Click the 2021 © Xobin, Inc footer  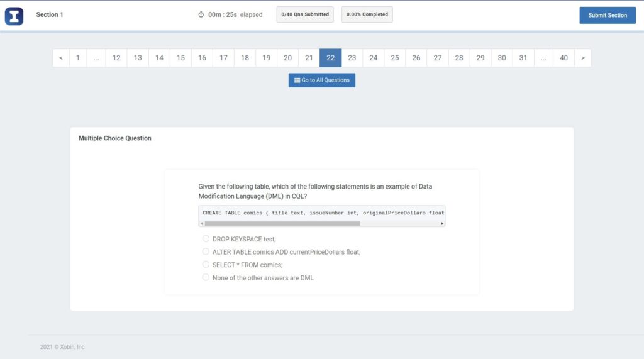pos(62,346)
